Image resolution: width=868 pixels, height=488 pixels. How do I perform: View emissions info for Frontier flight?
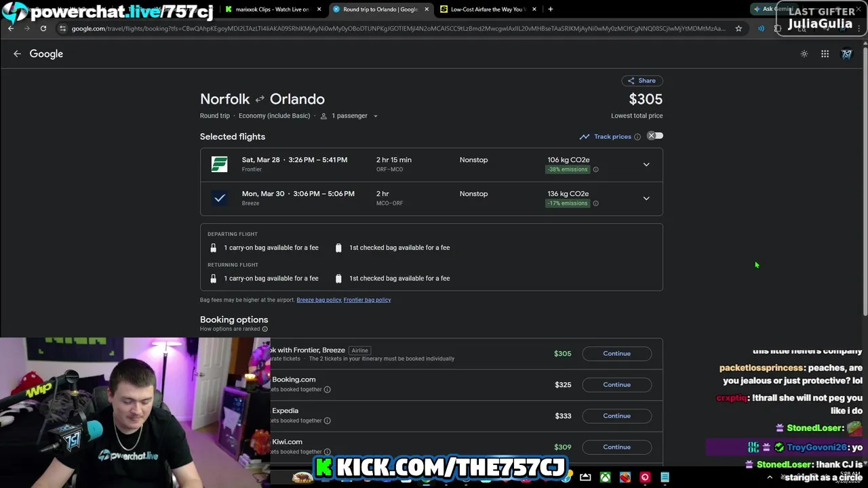coord(595,169)
